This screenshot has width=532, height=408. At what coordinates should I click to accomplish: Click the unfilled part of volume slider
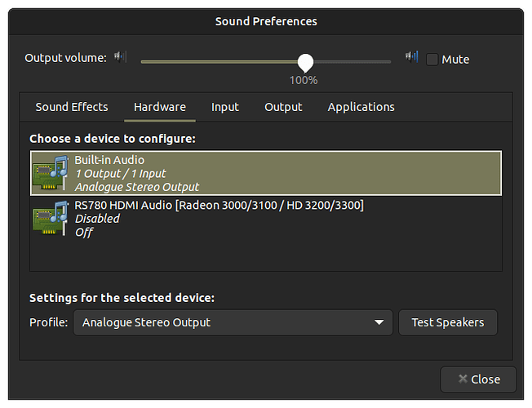[352, 62]
